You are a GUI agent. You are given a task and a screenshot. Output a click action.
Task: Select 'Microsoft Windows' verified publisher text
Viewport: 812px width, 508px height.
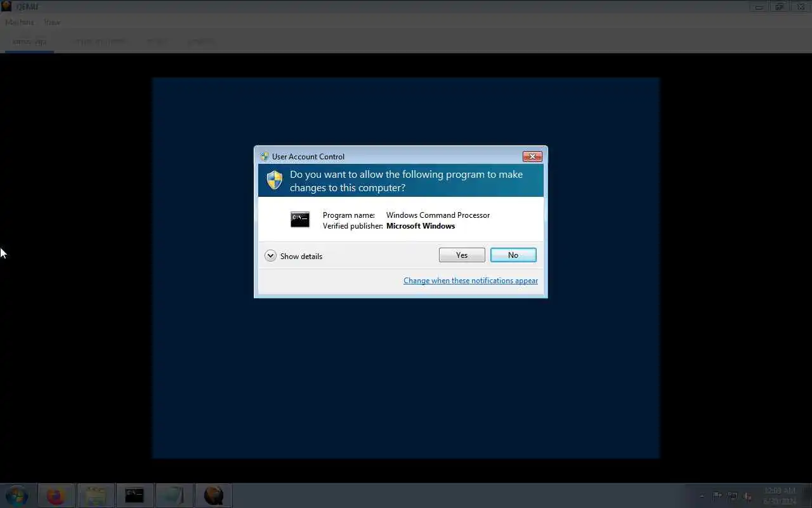421,226
